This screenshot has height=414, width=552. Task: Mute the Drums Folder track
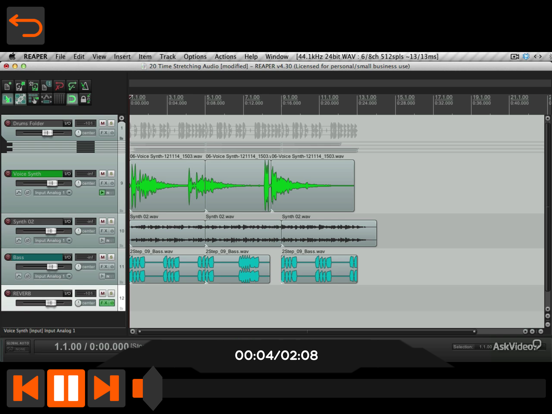pyautogui.click(x=102, y=123)
